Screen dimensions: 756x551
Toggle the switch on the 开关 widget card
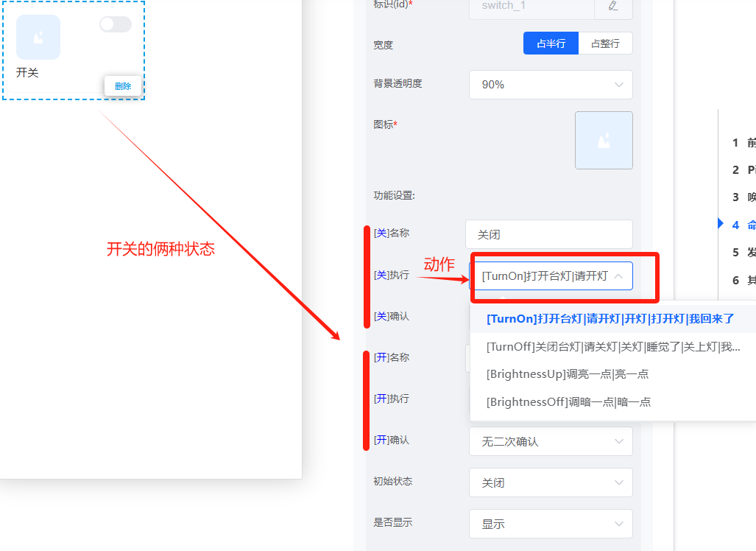[115, 24]
